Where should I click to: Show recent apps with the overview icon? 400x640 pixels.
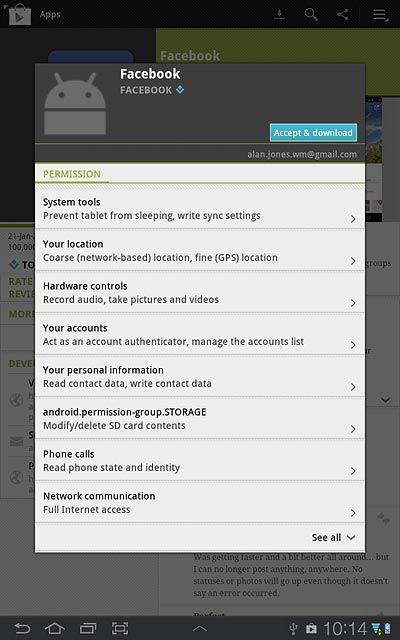click(x=87, y=628)
